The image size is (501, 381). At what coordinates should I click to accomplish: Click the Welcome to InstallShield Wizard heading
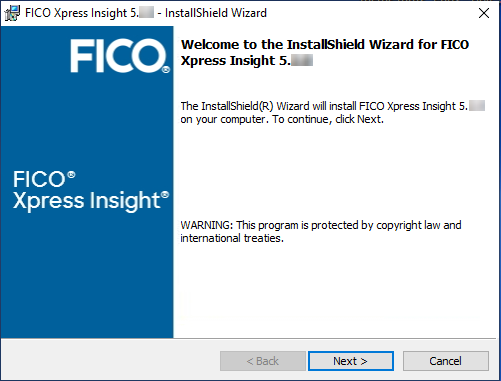point(325,44)
